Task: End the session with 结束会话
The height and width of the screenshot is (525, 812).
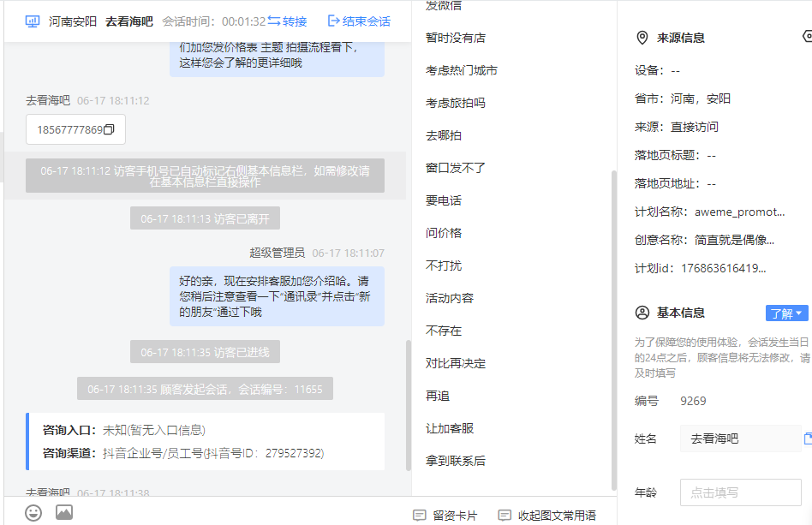Action: tap(360, 21)
